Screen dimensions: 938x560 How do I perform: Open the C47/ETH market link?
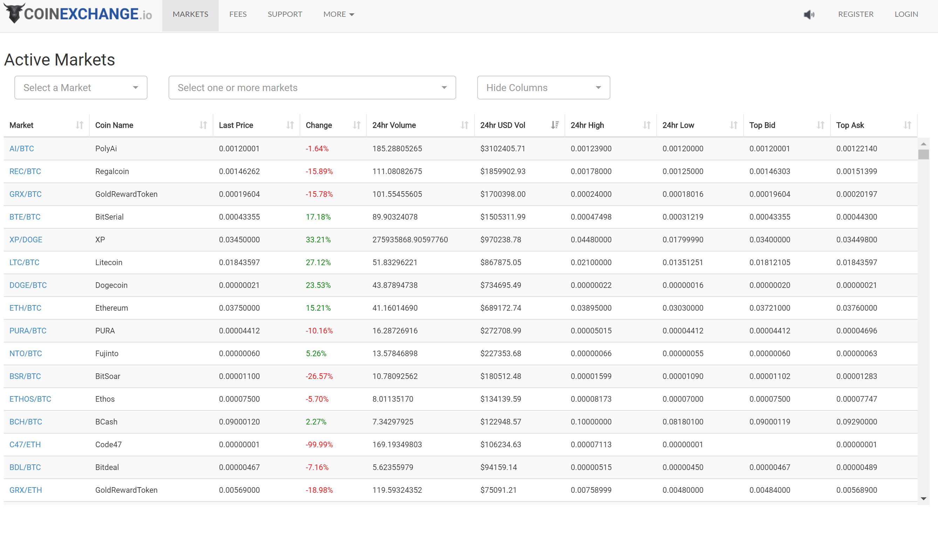click(25, 444)
